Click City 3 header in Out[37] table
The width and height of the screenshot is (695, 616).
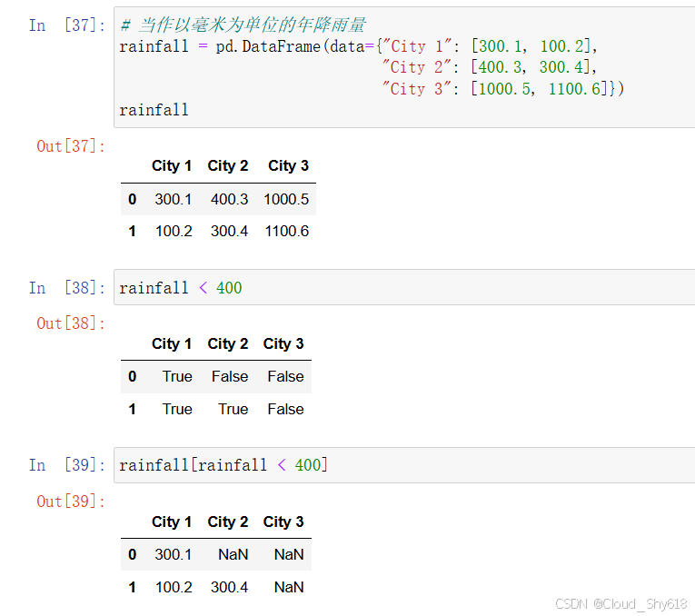point(289,165)
